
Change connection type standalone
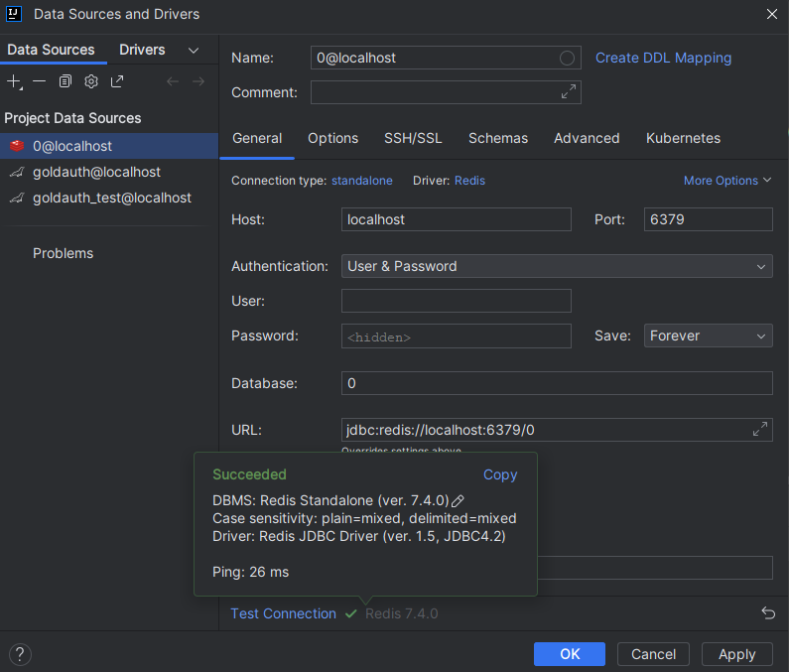click(362, 181)
